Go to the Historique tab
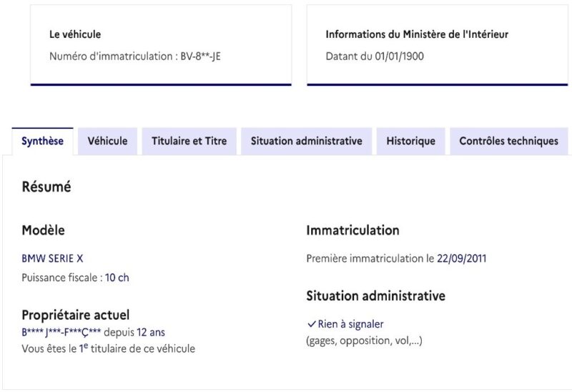The width and height of the screenshot is (572, 392). [x=410, y=141]
